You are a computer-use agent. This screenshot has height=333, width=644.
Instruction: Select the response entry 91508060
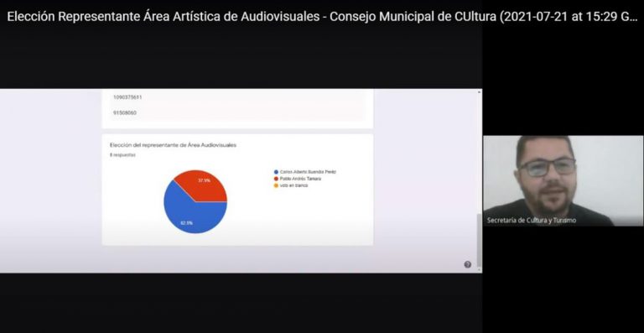point(125,112)
